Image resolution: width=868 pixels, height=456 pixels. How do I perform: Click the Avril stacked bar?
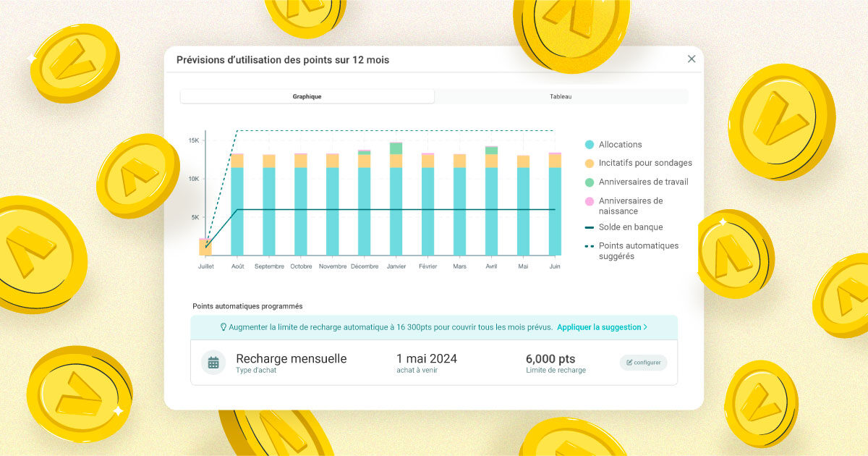pos(491,210)
